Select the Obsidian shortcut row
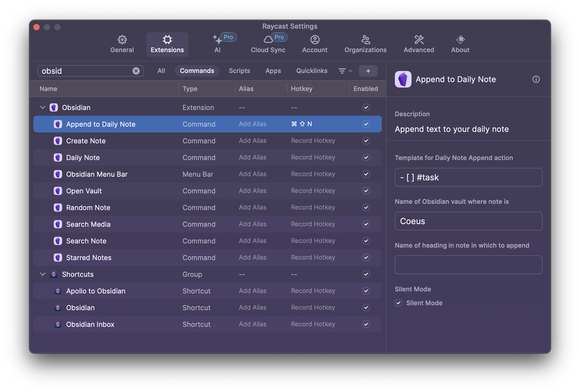This screenshot has height=392, width=580. tap(208, 308)
